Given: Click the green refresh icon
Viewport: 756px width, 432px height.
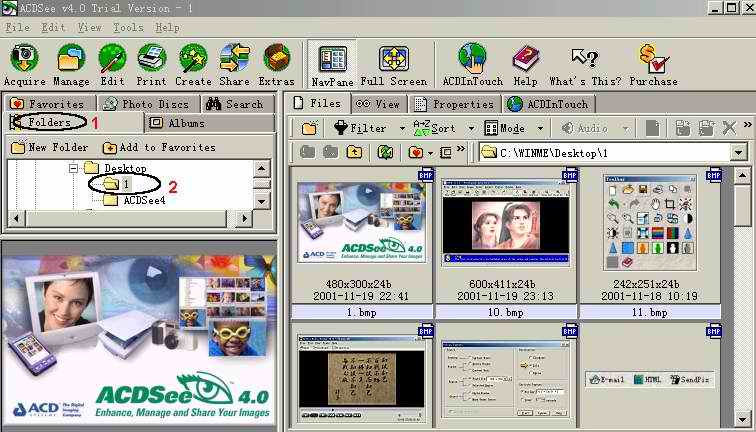Looking at the screenshot, I should [385, 152].
